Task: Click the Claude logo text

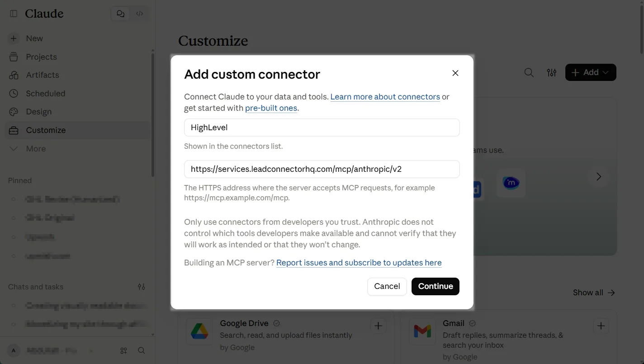Action: pyautogui.click(x=44, y=14)
